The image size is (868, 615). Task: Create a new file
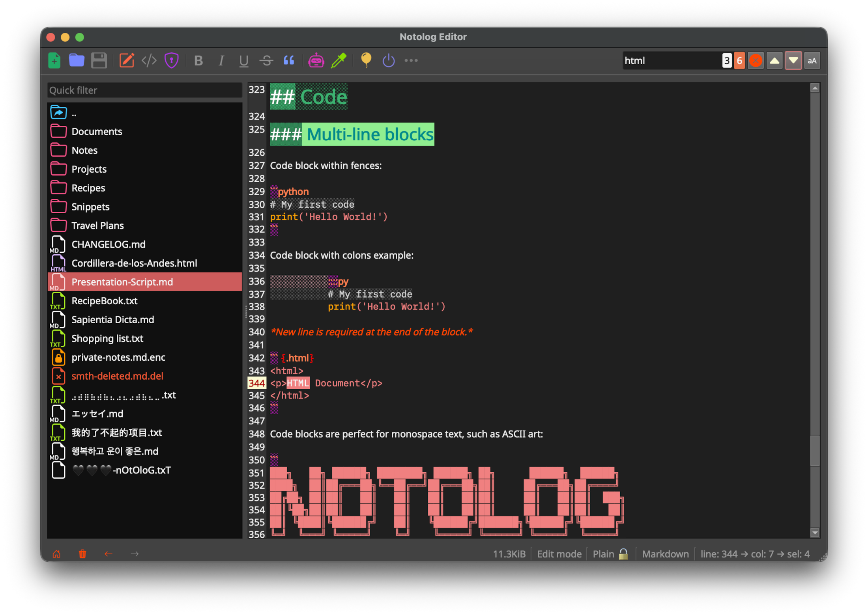54,60
